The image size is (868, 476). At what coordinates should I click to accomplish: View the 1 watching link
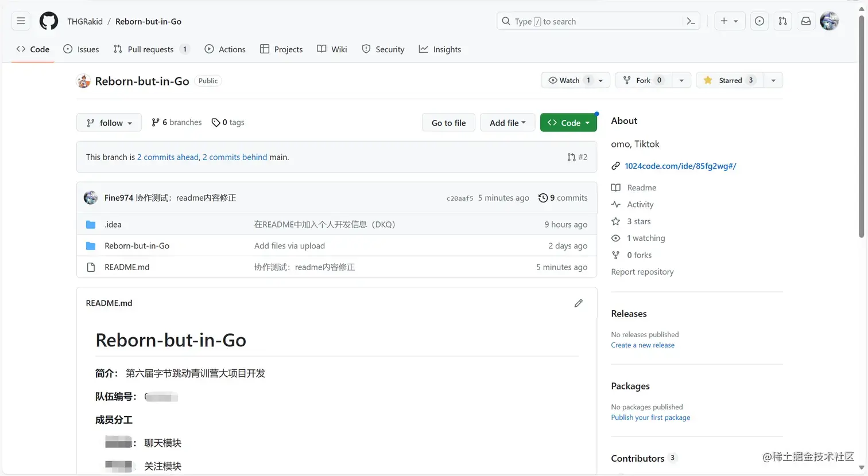(x=638, y=238)
